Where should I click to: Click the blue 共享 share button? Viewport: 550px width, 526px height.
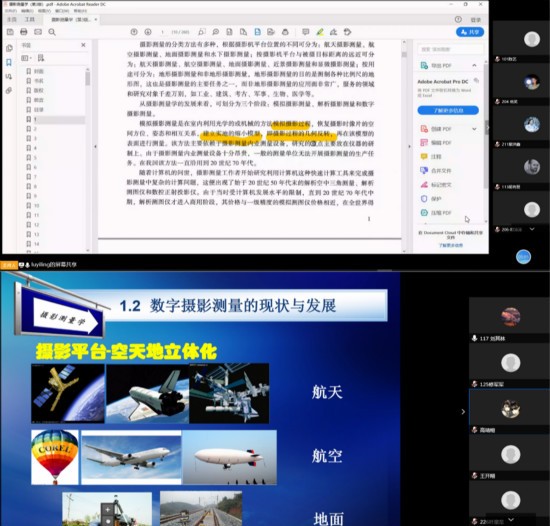(x=470, y=32)
